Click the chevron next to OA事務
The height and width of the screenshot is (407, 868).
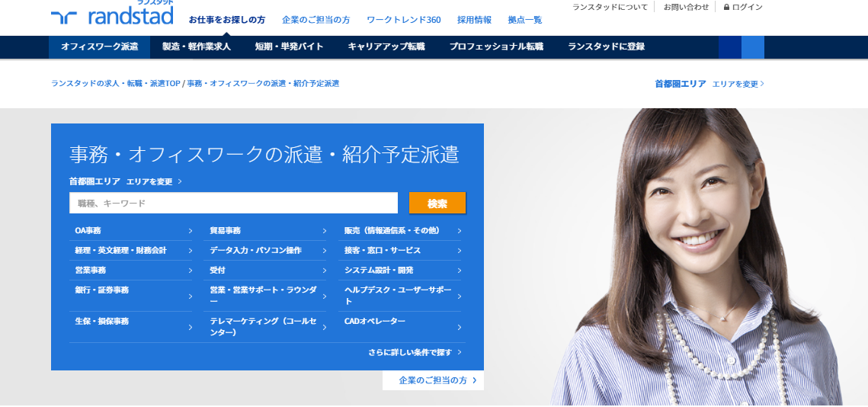191,231
